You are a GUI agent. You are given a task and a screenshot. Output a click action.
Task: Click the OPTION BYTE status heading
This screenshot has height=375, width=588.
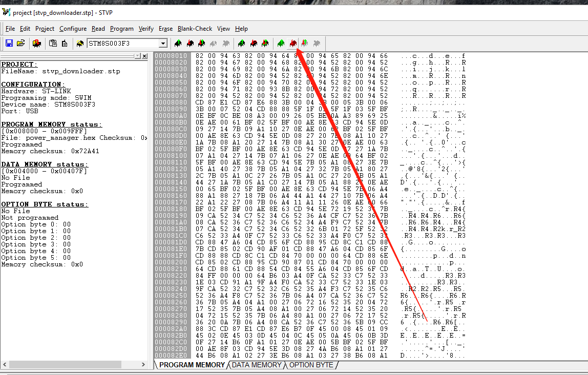pyautogui.click(x=45, y=204)
